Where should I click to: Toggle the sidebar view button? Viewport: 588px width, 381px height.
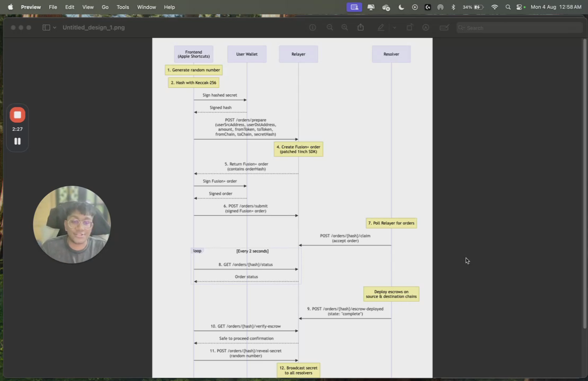pos(46,28)
